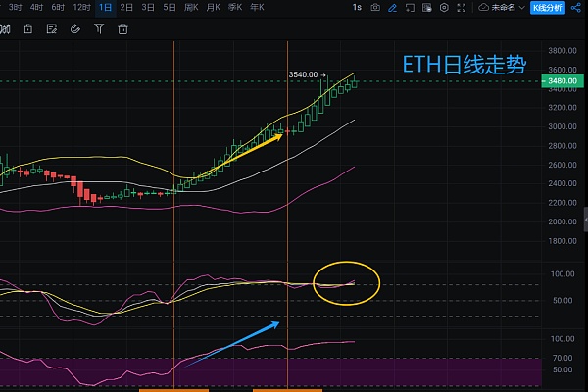Click the K线分析 button
Image resolution: width=588 pixels, height=392 pixels.
548,8
